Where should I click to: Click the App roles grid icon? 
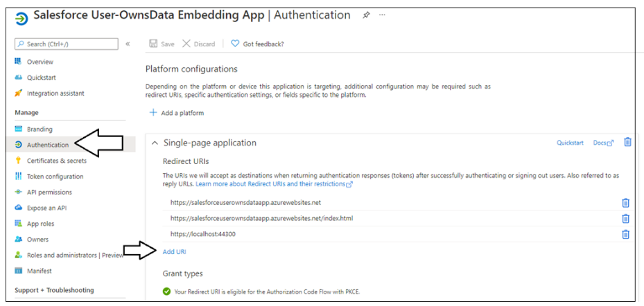[18, 224]
